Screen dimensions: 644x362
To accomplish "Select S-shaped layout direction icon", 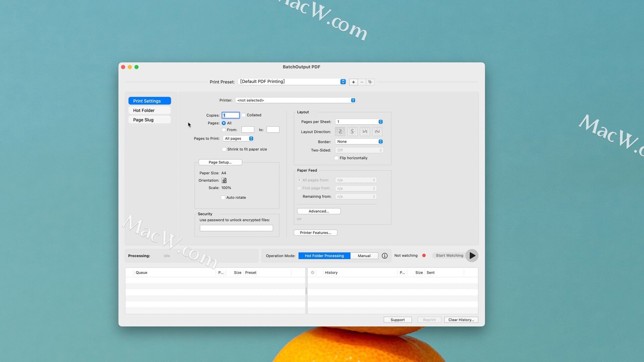I will [x=352, y=132].
